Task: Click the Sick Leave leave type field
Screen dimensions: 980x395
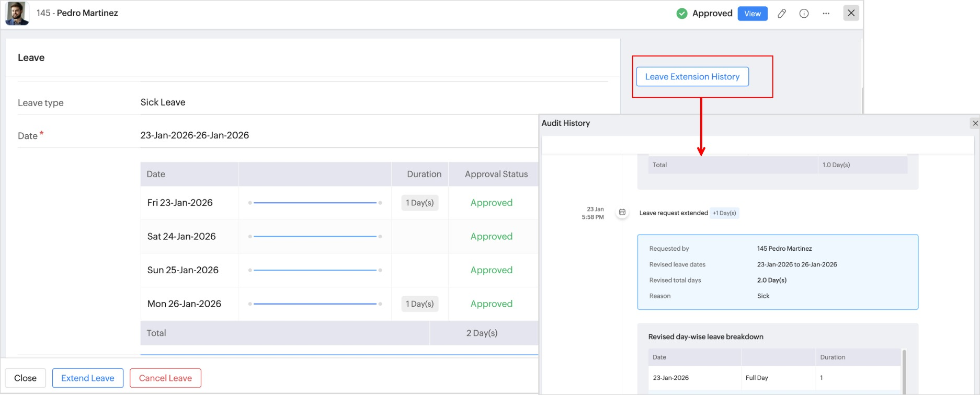Action: (163, 102)
